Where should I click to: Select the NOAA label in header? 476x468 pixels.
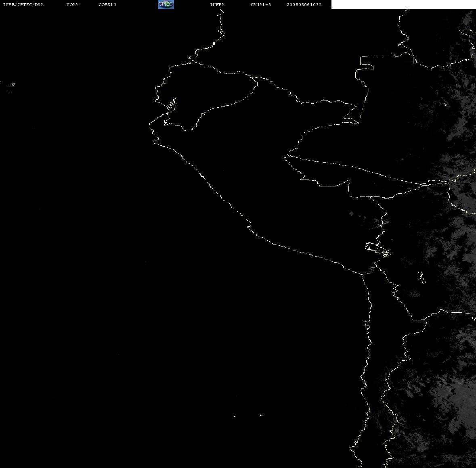pos(72,4)
